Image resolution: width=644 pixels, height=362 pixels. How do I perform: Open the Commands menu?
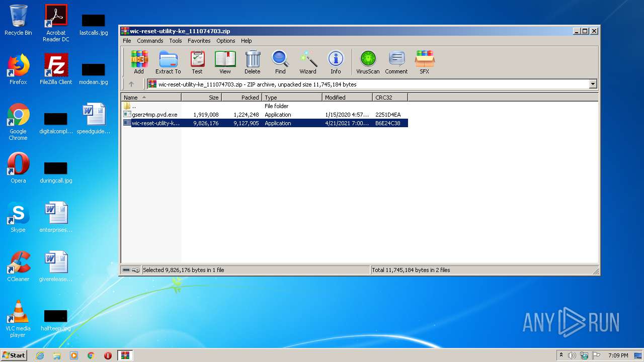point(150,41)
